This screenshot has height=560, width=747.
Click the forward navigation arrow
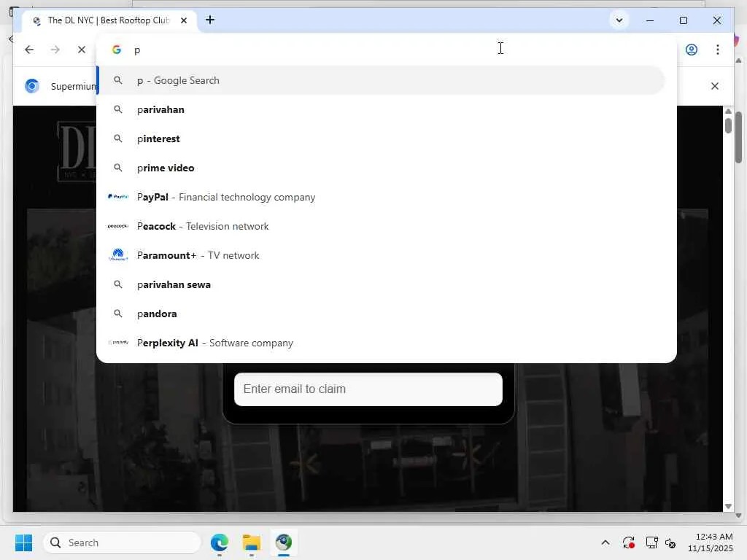55,50
